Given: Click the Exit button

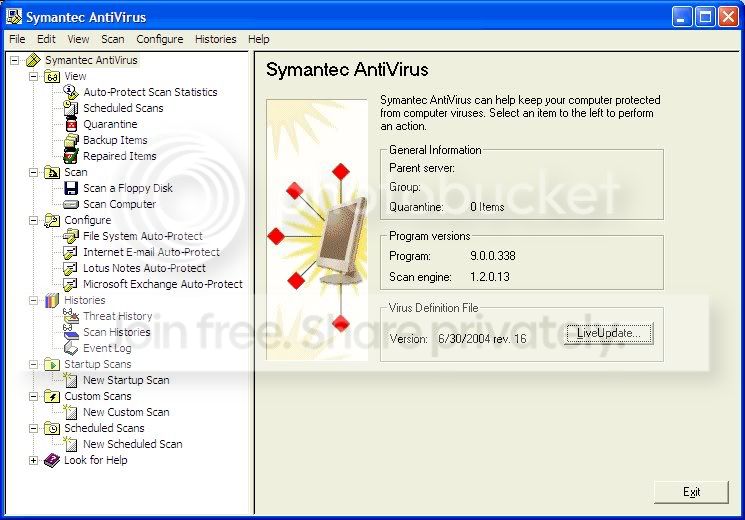Looking at the screenshot, I should (x=691, y=492).
